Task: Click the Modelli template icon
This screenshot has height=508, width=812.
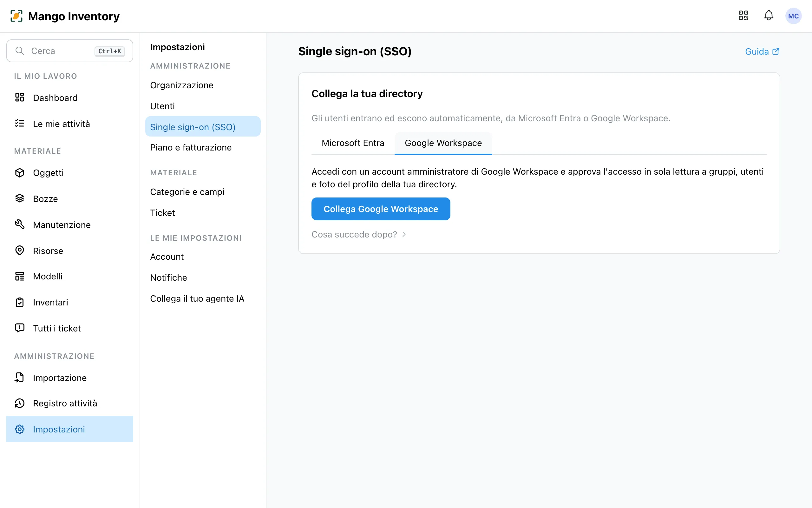Action: (20, 276)
